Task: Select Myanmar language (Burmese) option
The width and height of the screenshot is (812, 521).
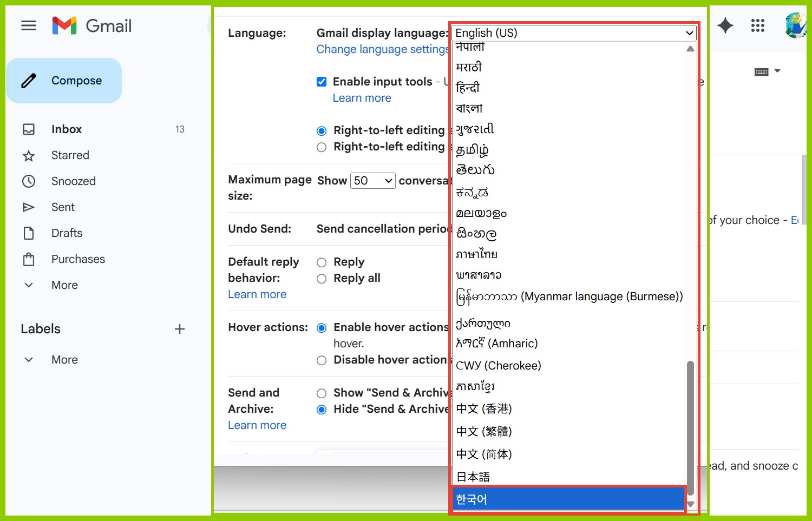Action: [x=568, y=297]
